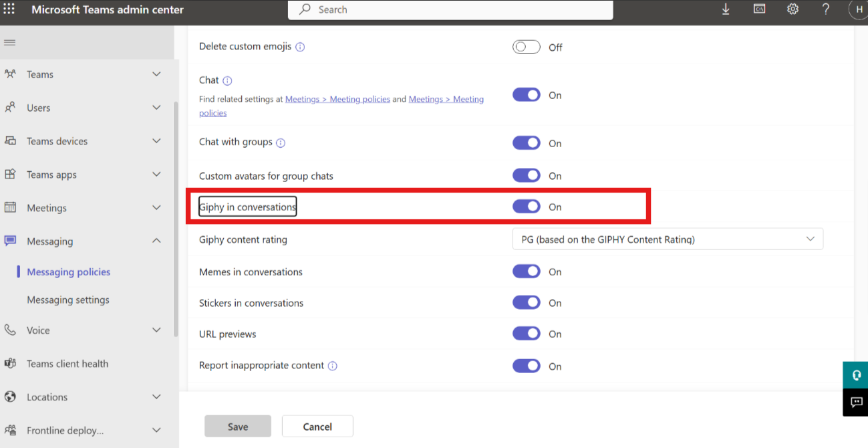Expand the Voice chevron
Screen dimensions: 868x448
156,330
